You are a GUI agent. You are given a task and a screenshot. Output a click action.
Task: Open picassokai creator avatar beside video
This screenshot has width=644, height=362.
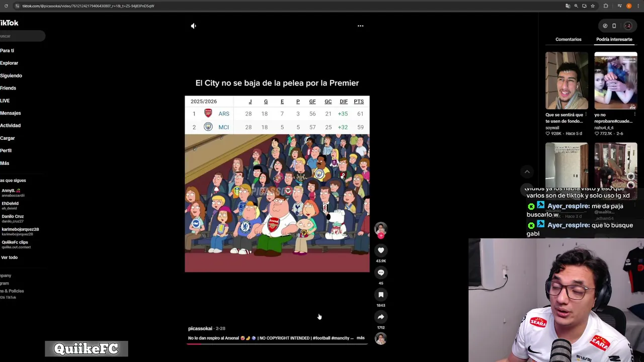381,229
